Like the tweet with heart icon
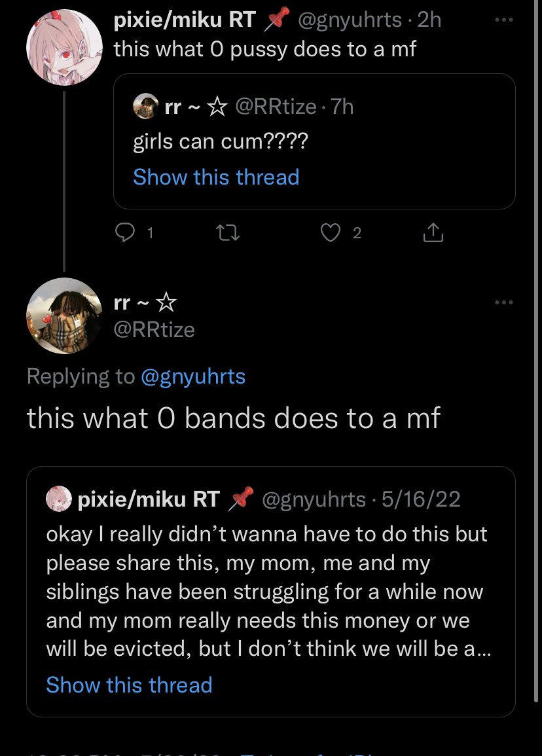Viewport: 542px width, 756px height. [332, 232]
